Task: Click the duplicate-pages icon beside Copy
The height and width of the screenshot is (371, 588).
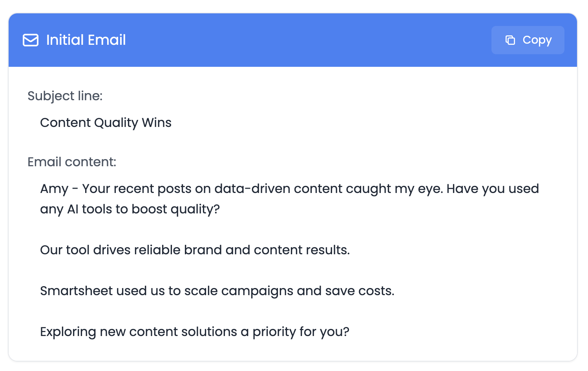Action: [510, 40]
